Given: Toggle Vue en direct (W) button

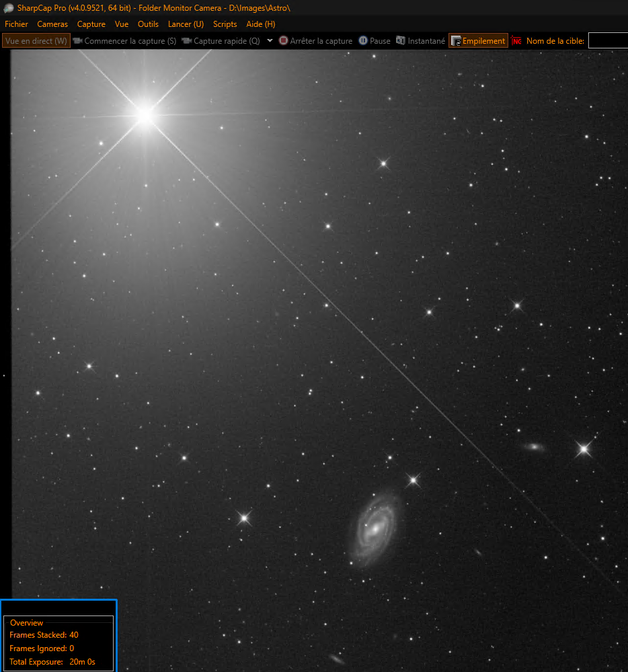Looking at the screenshot, I should (36, 41).
